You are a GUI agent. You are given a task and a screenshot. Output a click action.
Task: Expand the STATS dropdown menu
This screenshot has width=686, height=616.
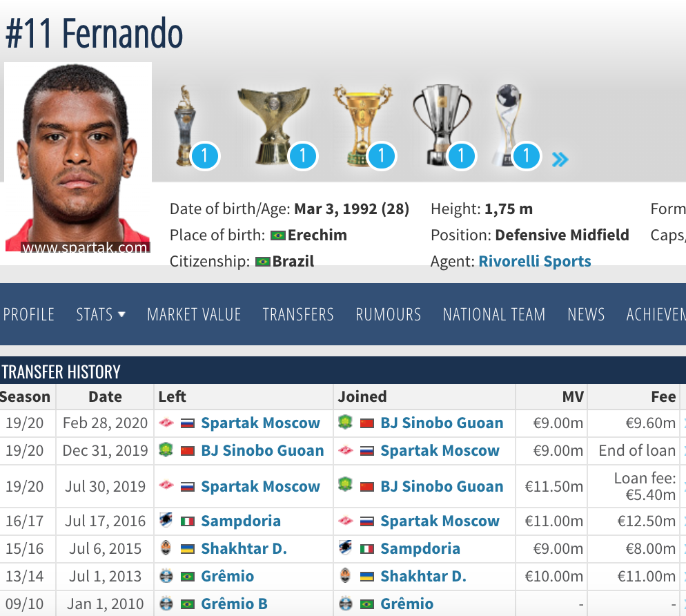click(101, 314)
